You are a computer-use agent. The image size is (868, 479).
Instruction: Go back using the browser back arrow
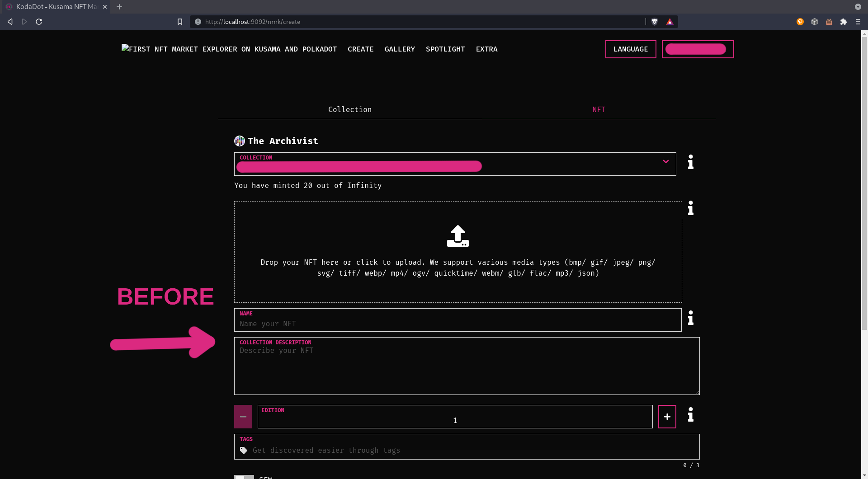tap(10, 22)
